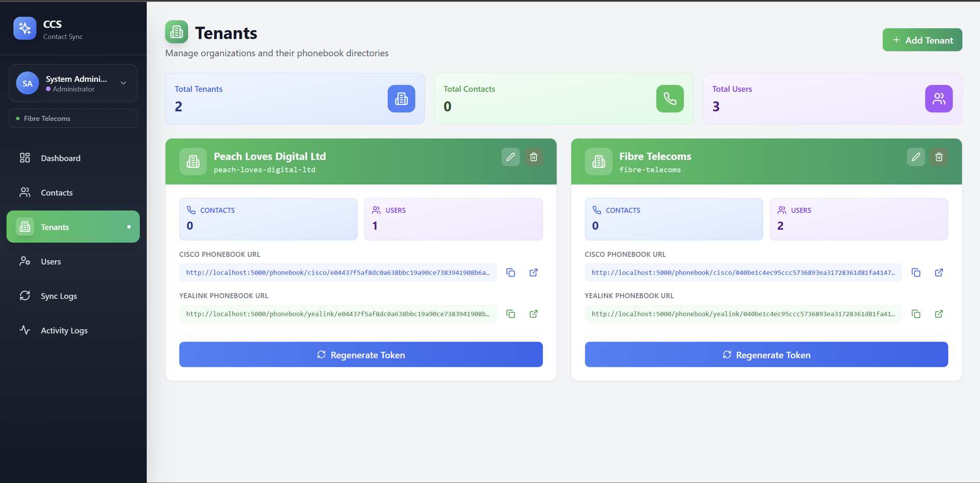The height and width of the screenshot is (483, 980).
Task: Click the Add Tenant button
Action: (922, 39)
